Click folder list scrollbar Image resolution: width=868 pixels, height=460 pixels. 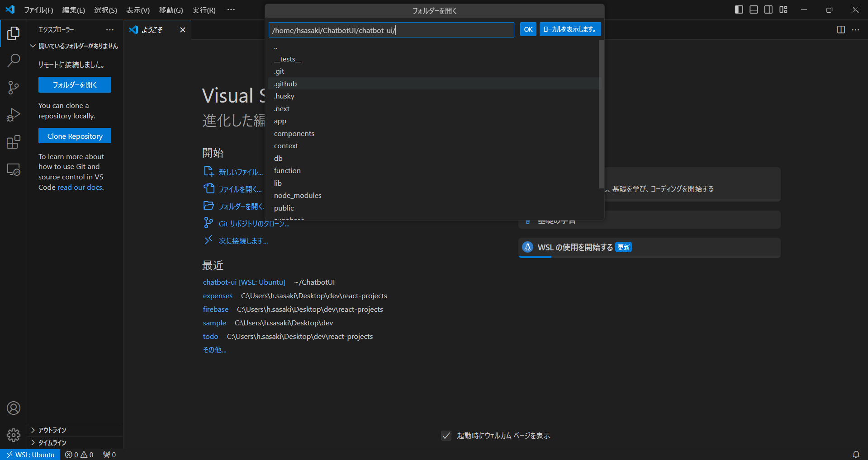click(x=601, y=114)
